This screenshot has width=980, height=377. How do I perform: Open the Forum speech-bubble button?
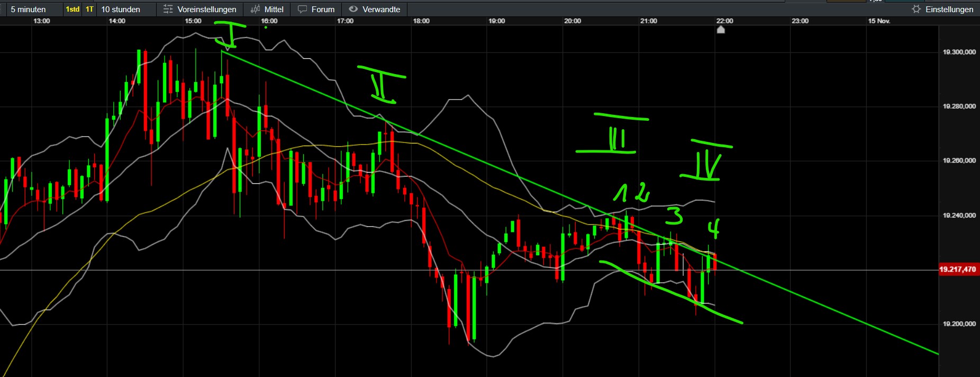pyautogui.click(x=316, y=9)
